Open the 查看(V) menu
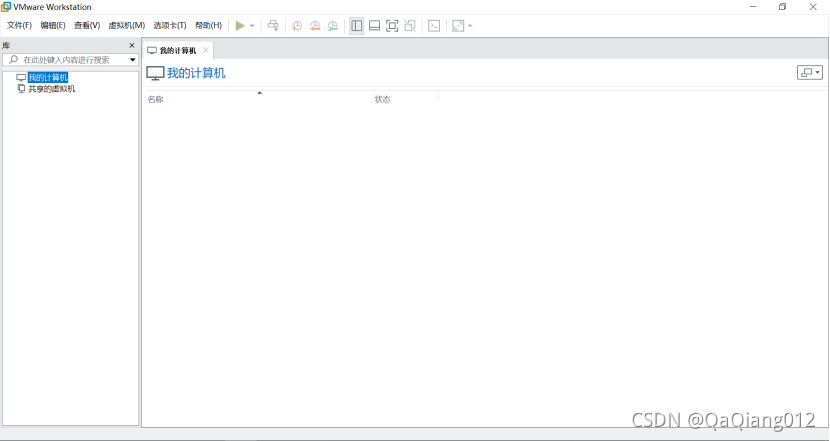The height and width of the screenshot is (441, 830). [x=87, y=25]
